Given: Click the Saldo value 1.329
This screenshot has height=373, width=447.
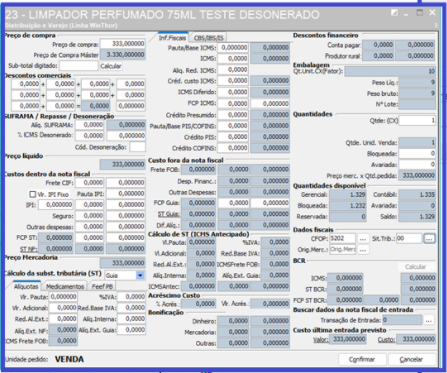Looking at the screenshot, I should (x=417, y=217).
